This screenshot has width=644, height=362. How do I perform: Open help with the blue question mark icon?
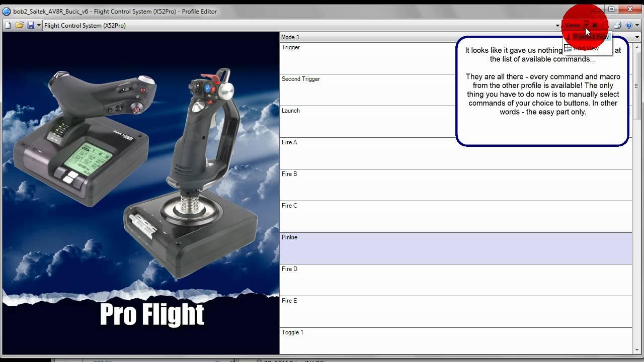pos(629,25)
